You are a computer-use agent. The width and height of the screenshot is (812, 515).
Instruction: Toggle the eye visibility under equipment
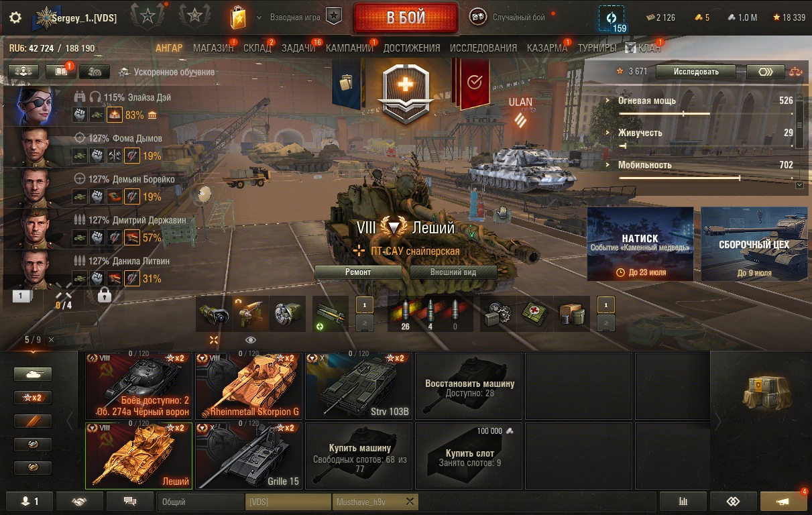250,340
